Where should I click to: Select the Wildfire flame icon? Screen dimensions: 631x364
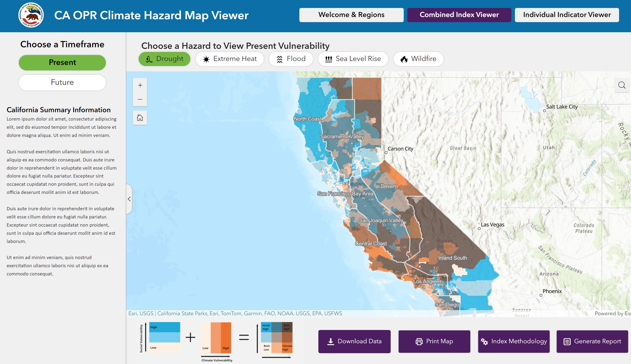tap(405, 59)
